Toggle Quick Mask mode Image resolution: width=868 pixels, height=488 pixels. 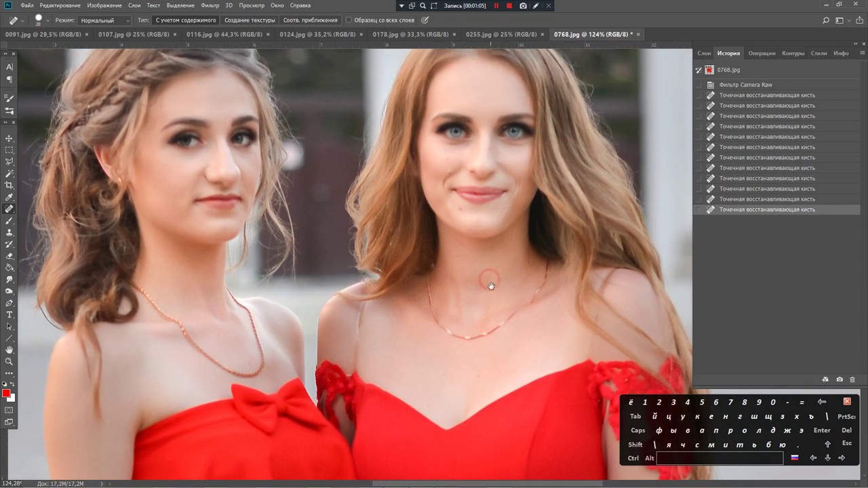9,410
